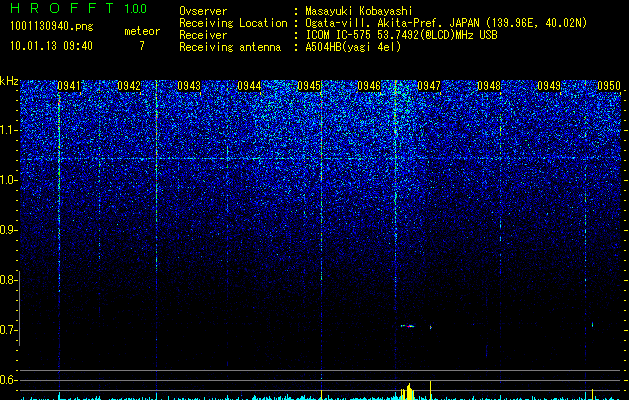Click the 0945 time marker
The height and width of the screenshot is (400, 629).
pos(309,86)
